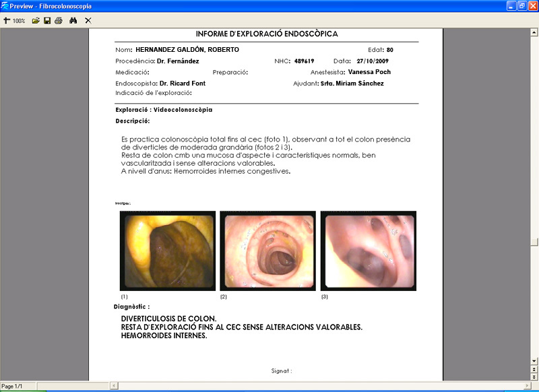
Task: Click the horizontal scrollbar left arrow
Action: (114, 386)
